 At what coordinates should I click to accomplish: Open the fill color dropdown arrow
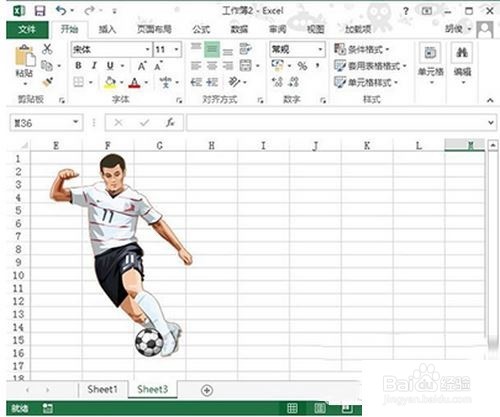(122, 82)
